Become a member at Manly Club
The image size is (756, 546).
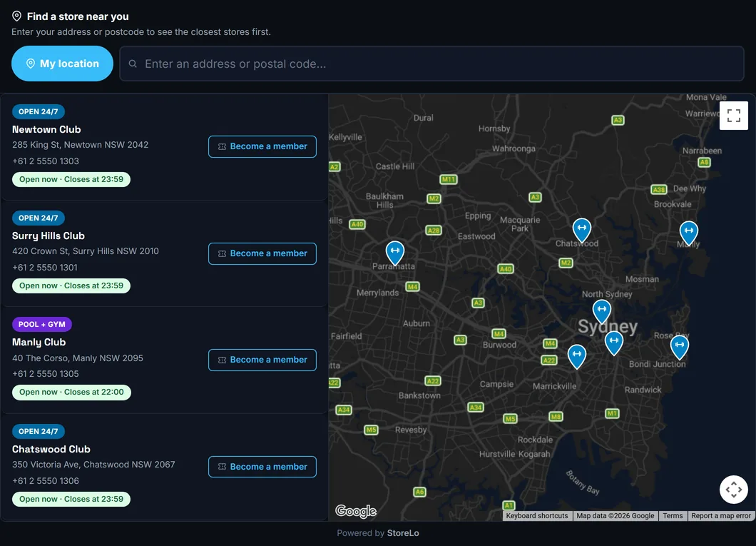pyautogui.click(x=262, y=360)
